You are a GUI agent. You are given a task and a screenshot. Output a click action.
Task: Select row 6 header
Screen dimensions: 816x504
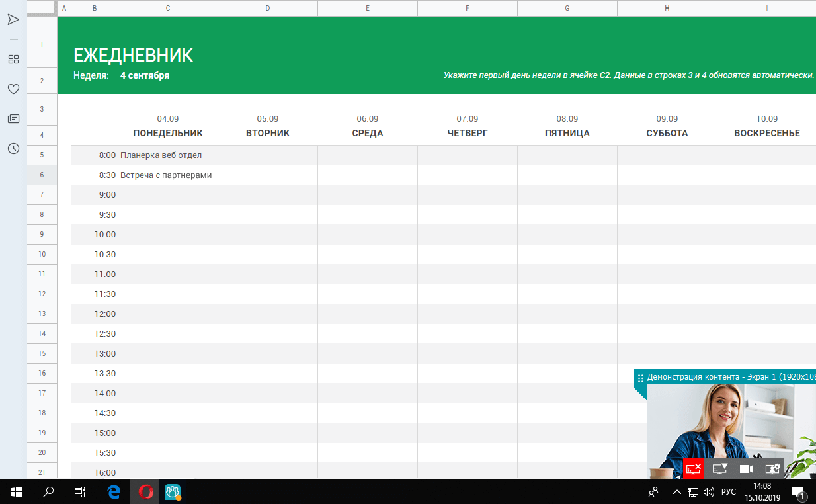point(42,175)
